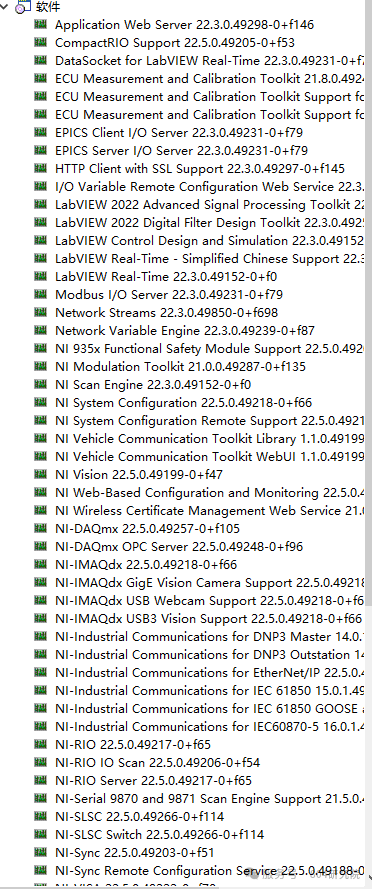Click icon beside NI-DAQmx 22.5.0.49257
372x889 pixels.
40,528
